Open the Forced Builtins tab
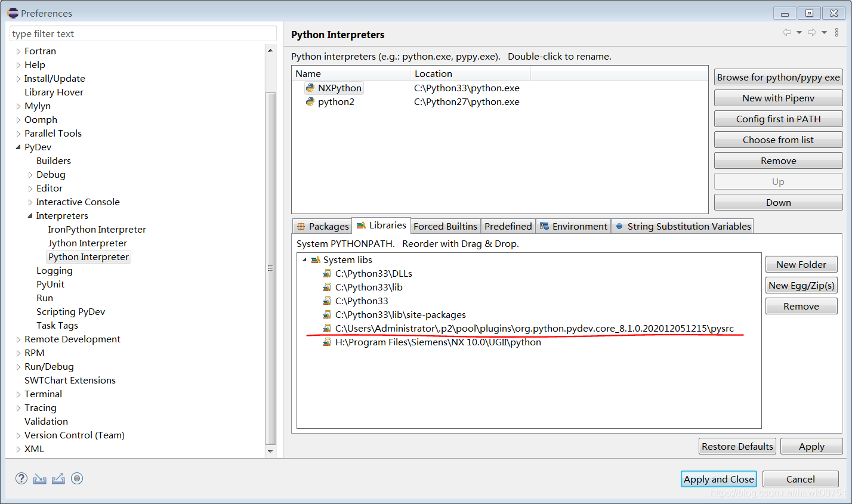This screenshot has width=852, height=504. click(x=445, y=227)
